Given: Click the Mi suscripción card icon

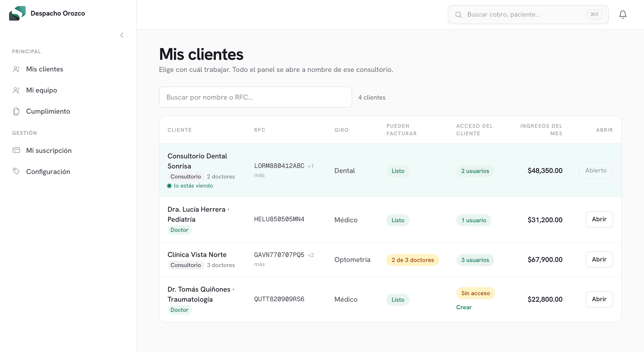Looking at the screenshot, I should click(16, 150).
